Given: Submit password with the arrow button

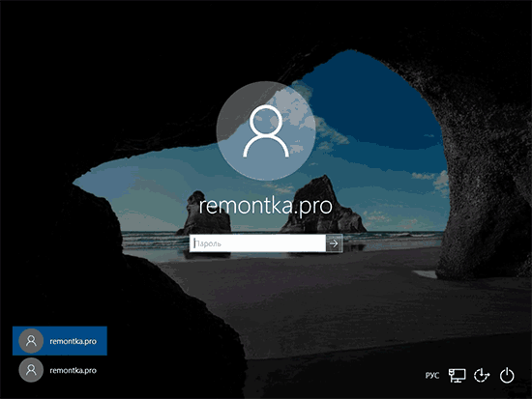Looking at the screenshot, I should click(335, 243).
